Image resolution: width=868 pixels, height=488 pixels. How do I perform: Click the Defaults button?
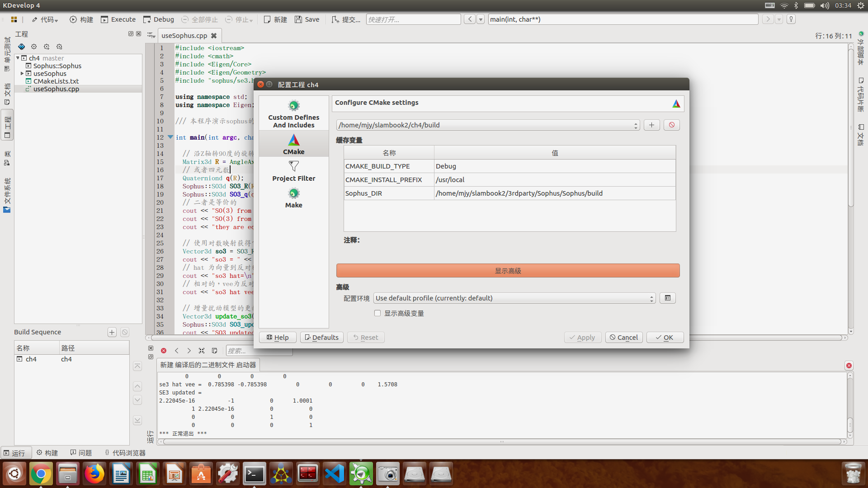click(x=321, y=338)
